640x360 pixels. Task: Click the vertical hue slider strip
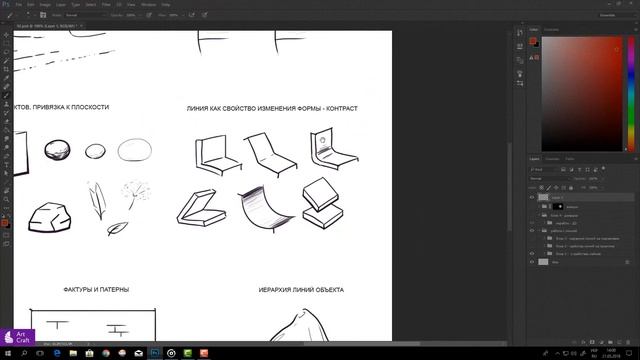[x=631, y=94]
